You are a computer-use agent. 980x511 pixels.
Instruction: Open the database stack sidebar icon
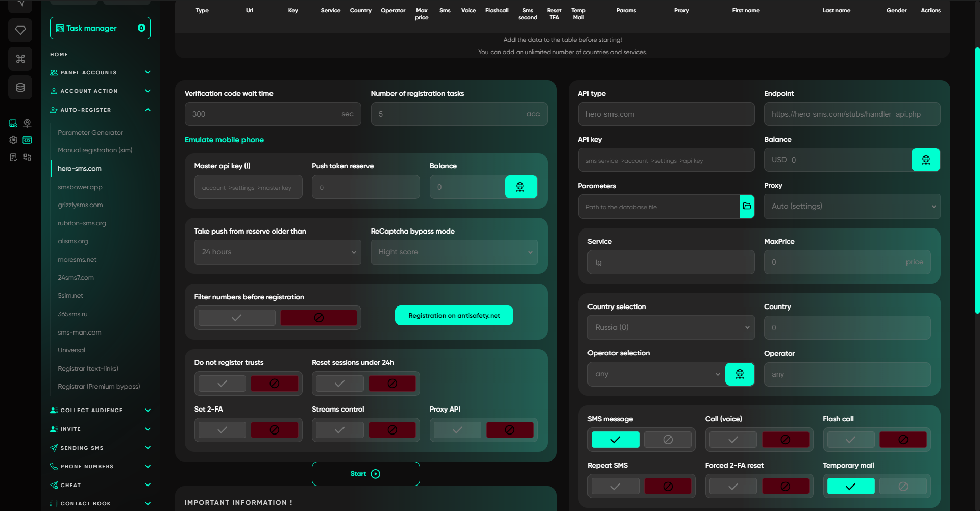pos(20,88)
